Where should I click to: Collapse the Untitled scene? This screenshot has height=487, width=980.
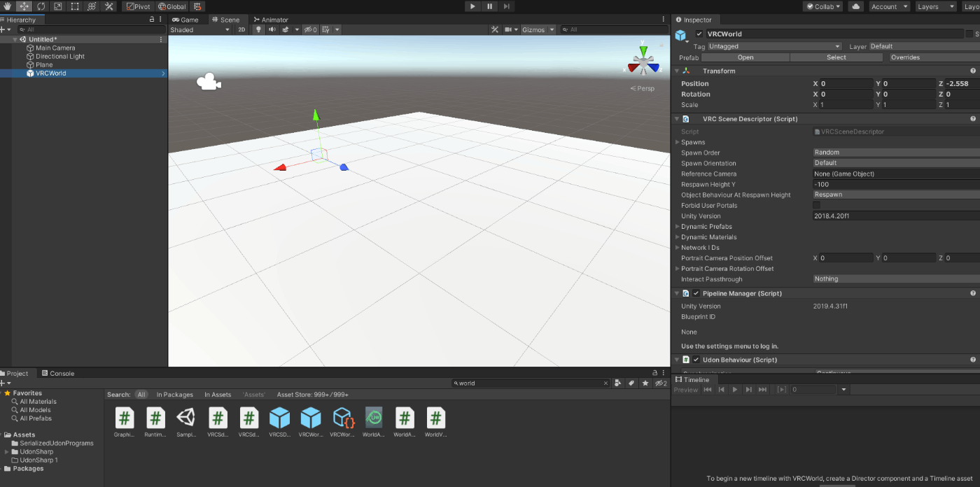click(x=15, y=39)
